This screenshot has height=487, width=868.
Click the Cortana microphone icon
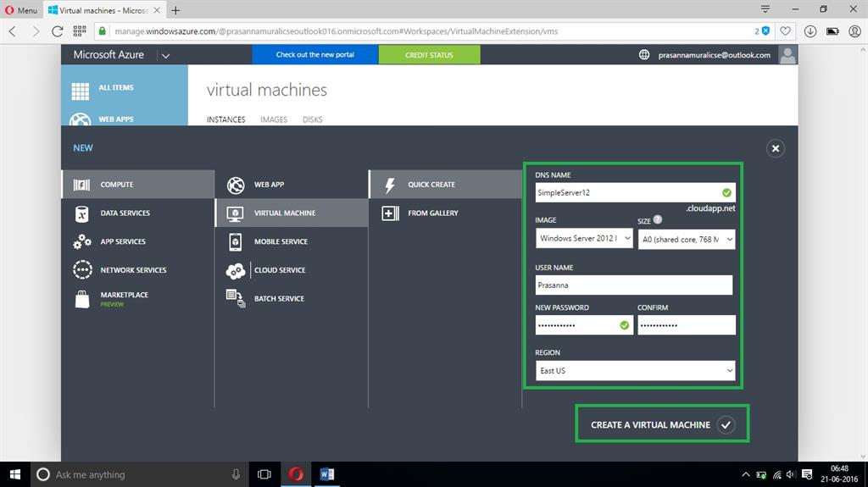236,474
